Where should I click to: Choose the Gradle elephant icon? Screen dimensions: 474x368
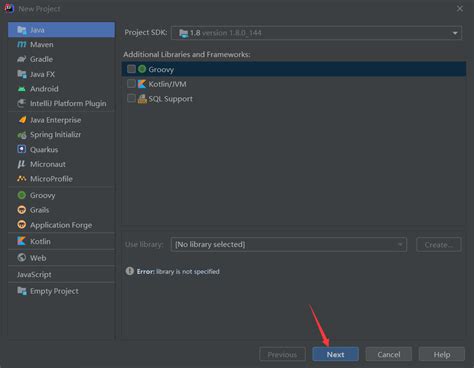pyautogui.click(x=22, y=59)
